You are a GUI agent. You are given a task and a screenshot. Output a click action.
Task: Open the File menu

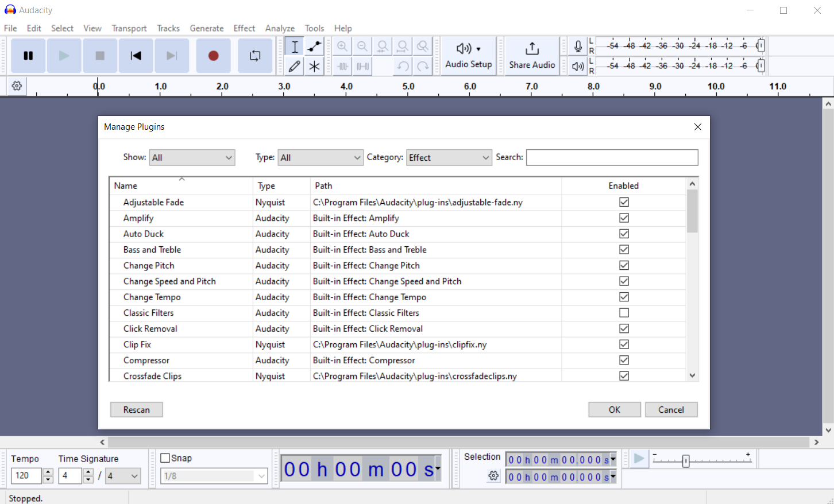tap(10, 28)
